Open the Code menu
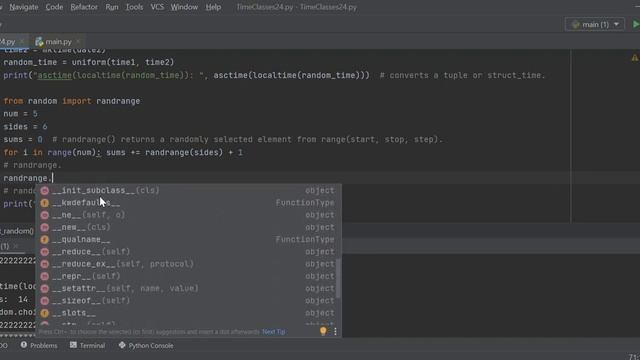The height and width of the screenshot is (360, 640). (54, 7)
